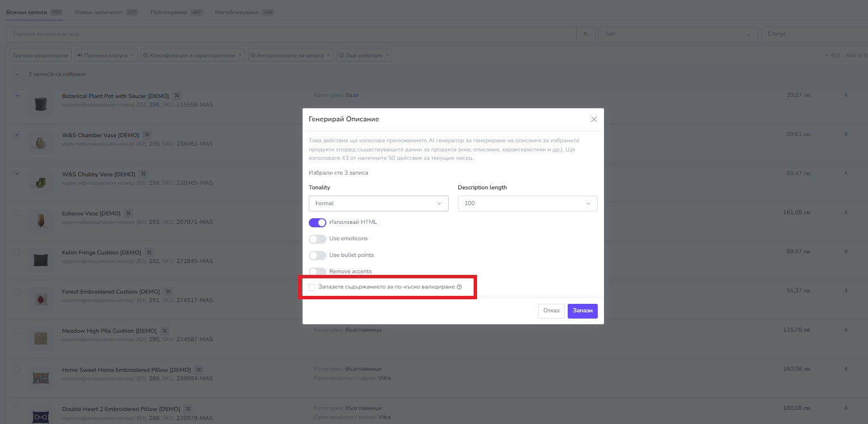Enable the Use emoticons switch
Screen dimensions: 868x424
coord(317,239)
